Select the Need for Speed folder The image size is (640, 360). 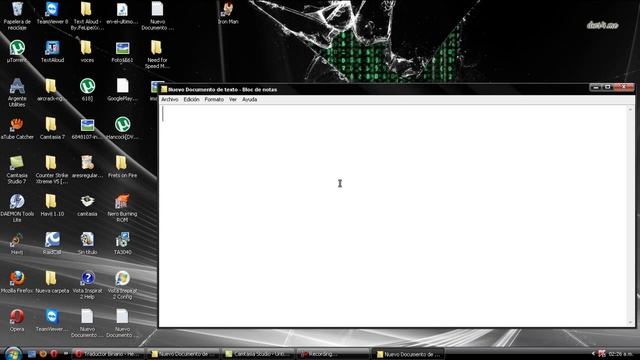(x=157, y=54)
